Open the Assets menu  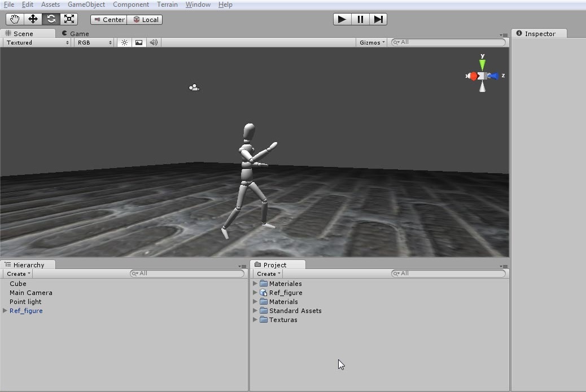(50, 5)
